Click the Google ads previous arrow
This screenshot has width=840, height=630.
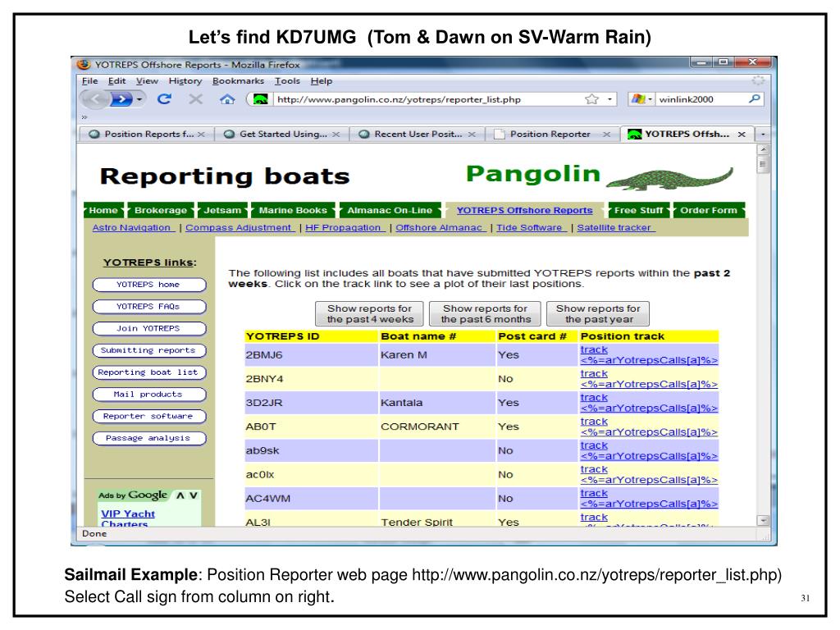(180, 495)
